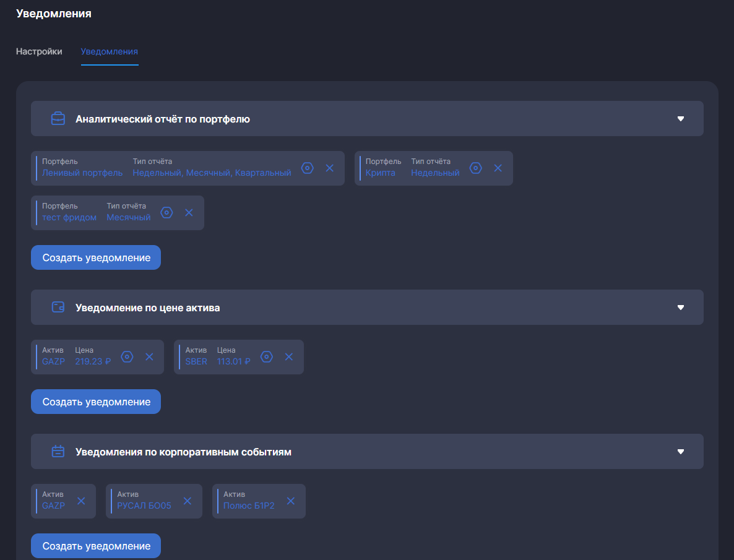Open settings for Крипта portfolio notification
Viewport: 734px width, 560px height.
tap(475, 168)
